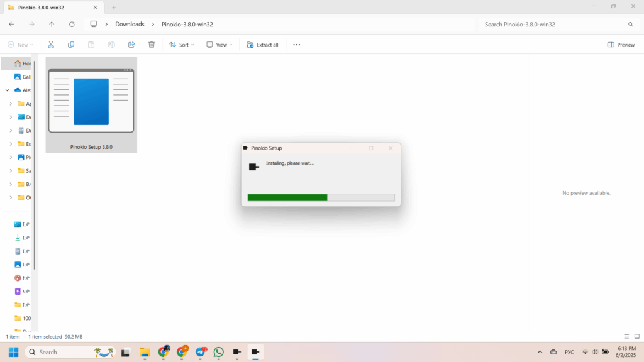The image size is (644, 362).
Task: Click the "1 item selected" status text
Action: coord(45,337)
